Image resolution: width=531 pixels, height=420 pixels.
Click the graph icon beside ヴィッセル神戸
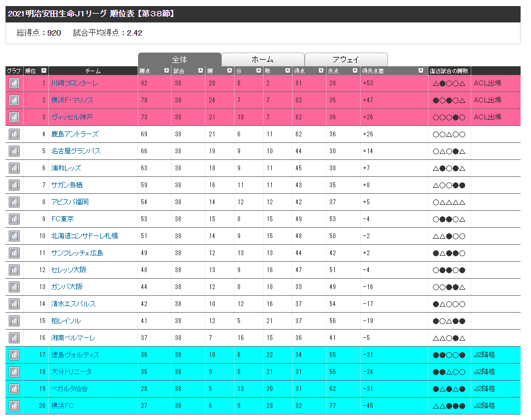pyautogui.click(x=14, y=117)
